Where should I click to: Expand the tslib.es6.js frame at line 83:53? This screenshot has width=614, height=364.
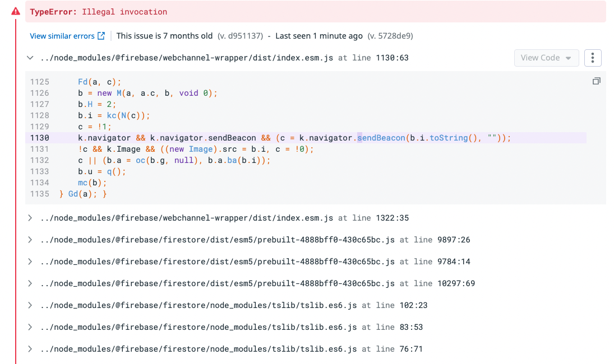click(x=29, y=327)
